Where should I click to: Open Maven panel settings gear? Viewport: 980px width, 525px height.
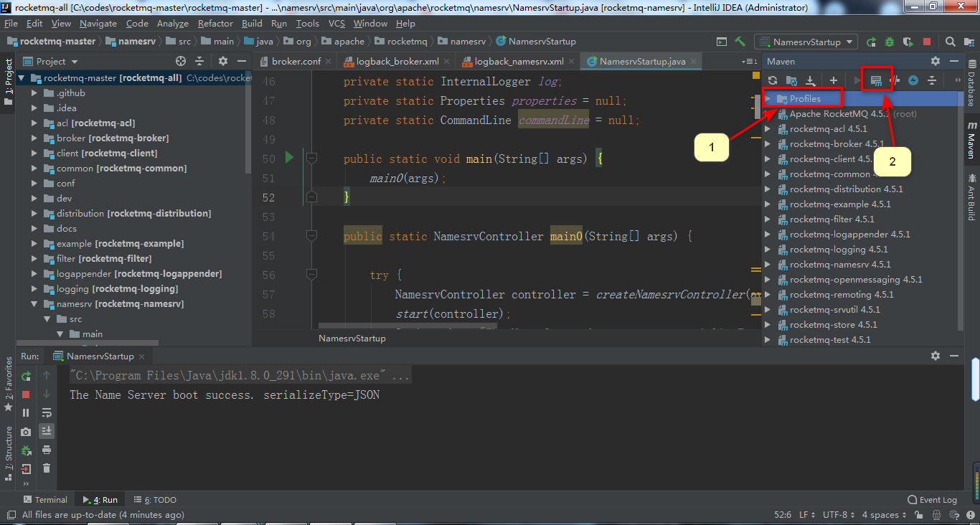(936, 62)
